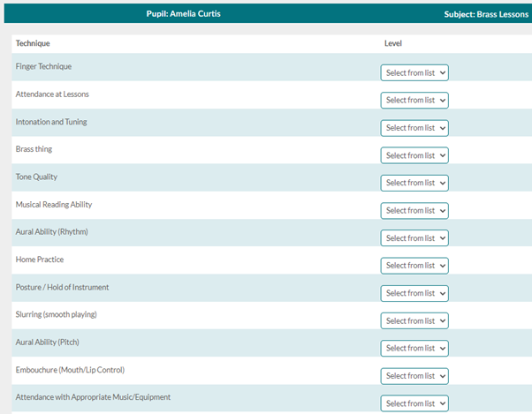Expand the Intonation and Tuning level list
Image resolution: width=532 pixels, height=414 pixels.
click(414, 128)
